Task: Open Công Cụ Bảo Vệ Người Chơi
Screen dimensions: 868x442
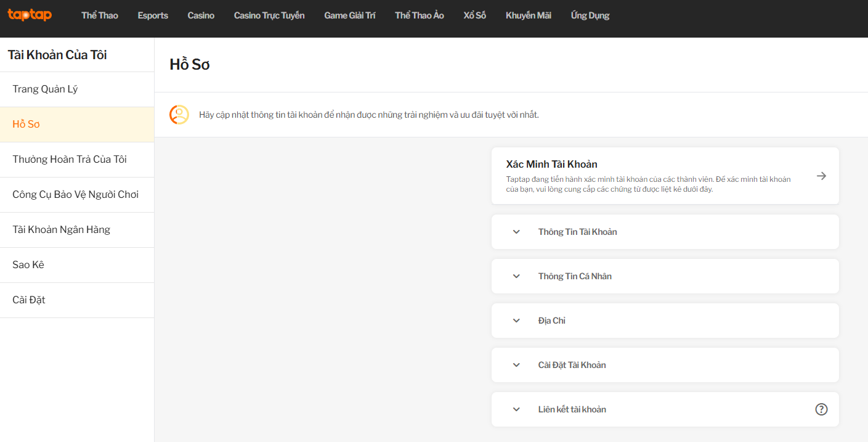Action: click(x=75, y=195)
